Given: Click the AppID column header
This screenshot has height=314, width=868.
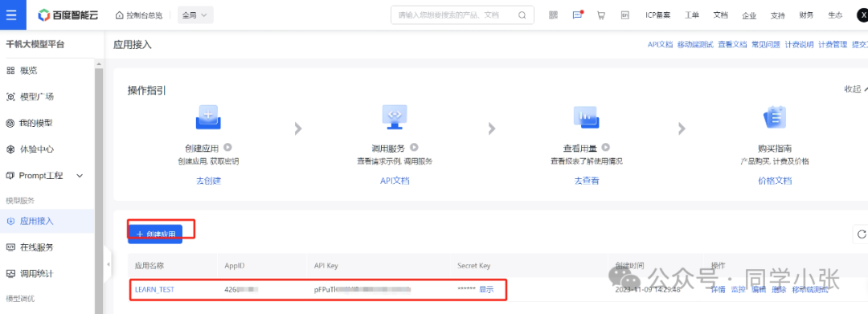Looking at the screenshot, I should [x=235, y=266].
